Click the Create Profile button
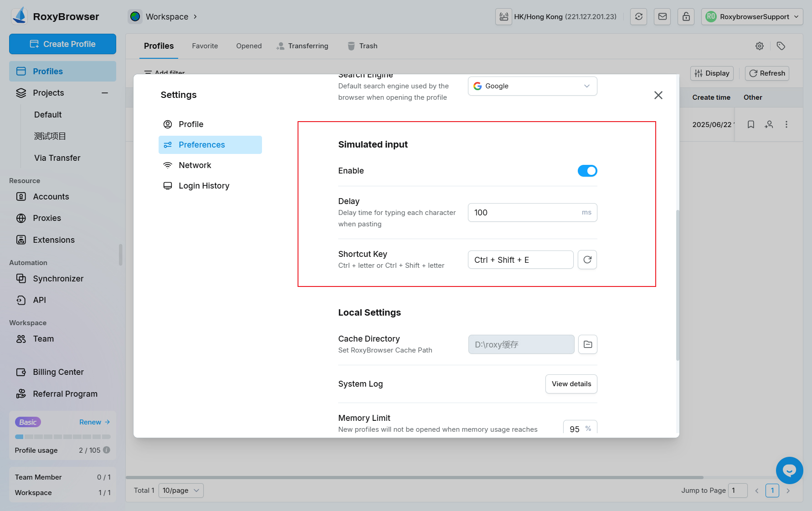 62,44
